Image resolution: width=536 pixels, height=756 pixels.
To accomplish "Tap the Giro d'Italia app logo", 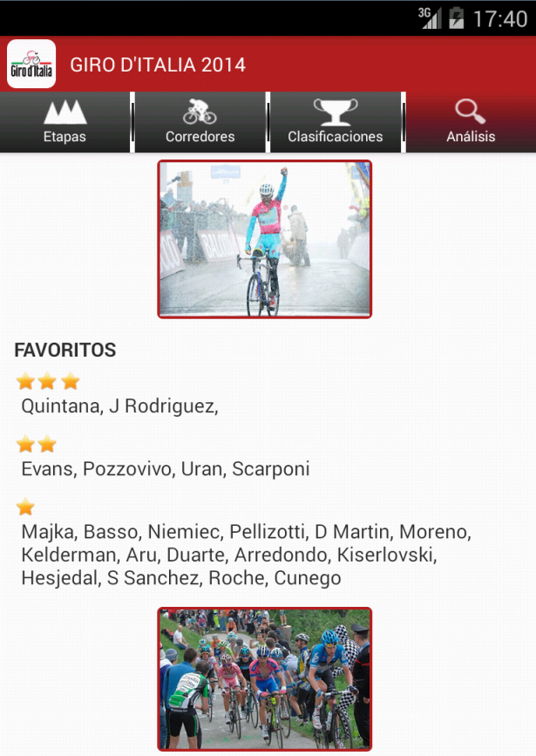I will 31,64.
